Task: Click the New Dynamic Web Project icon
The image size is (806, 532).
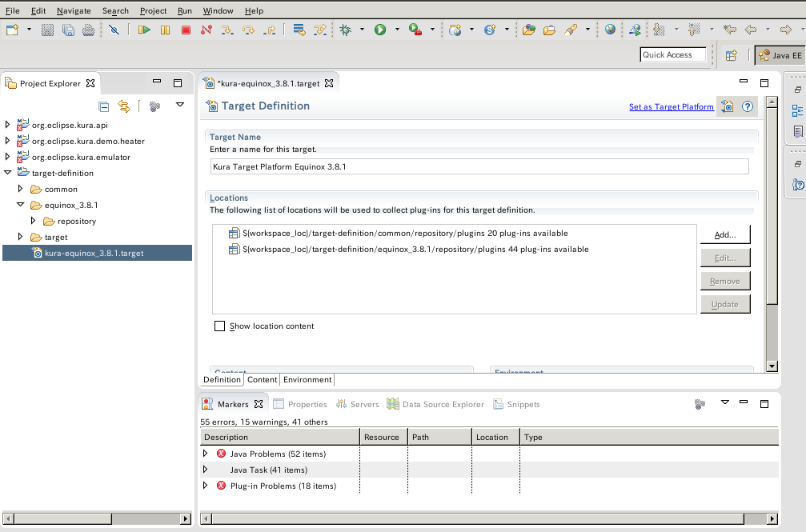Action: point(455,30)
